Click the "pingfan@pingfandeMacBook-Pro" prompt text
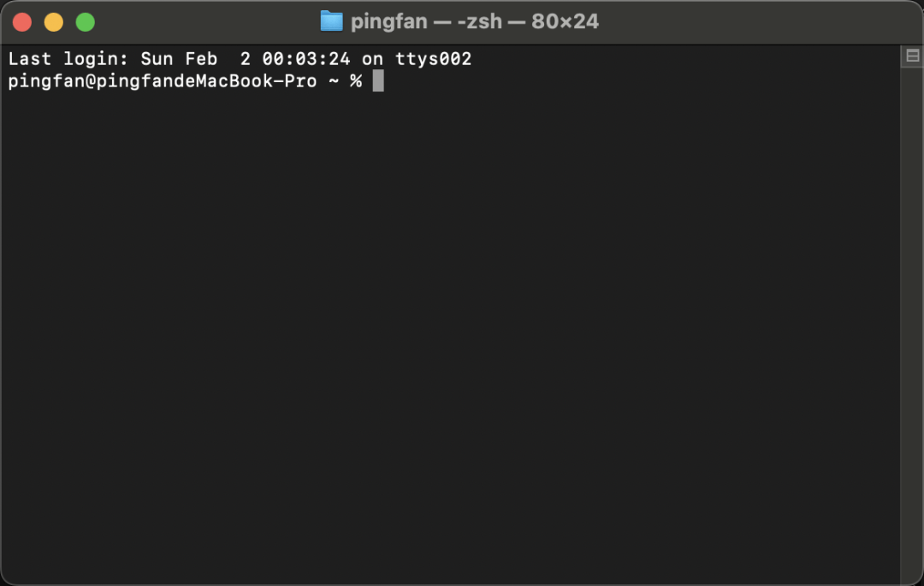This screenshot has width=924, height=586. tap(162, 81)
